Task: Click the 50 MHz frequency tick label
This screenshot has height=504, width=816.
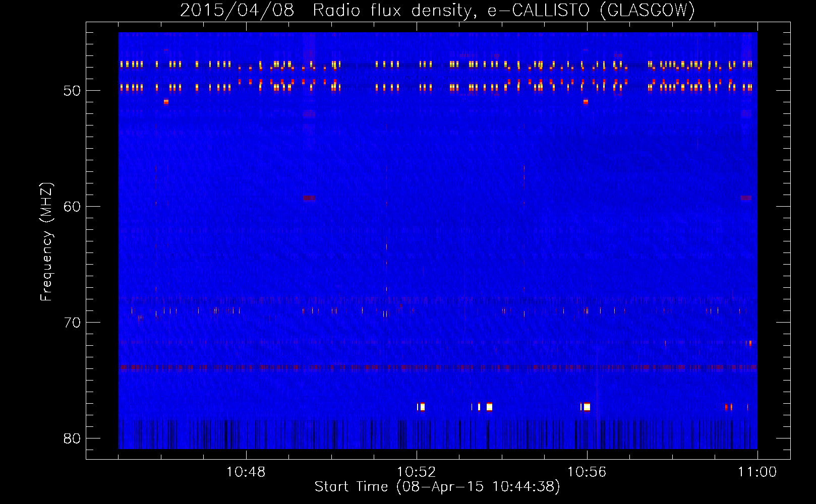Action: [x=72, y=91]
